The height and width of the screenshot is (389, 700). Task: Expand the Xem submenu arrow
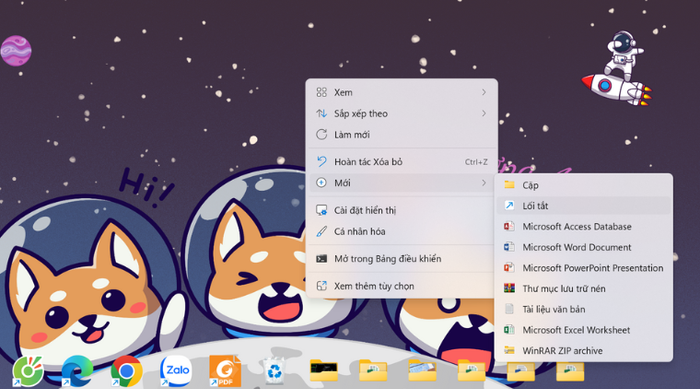[484, 92]
